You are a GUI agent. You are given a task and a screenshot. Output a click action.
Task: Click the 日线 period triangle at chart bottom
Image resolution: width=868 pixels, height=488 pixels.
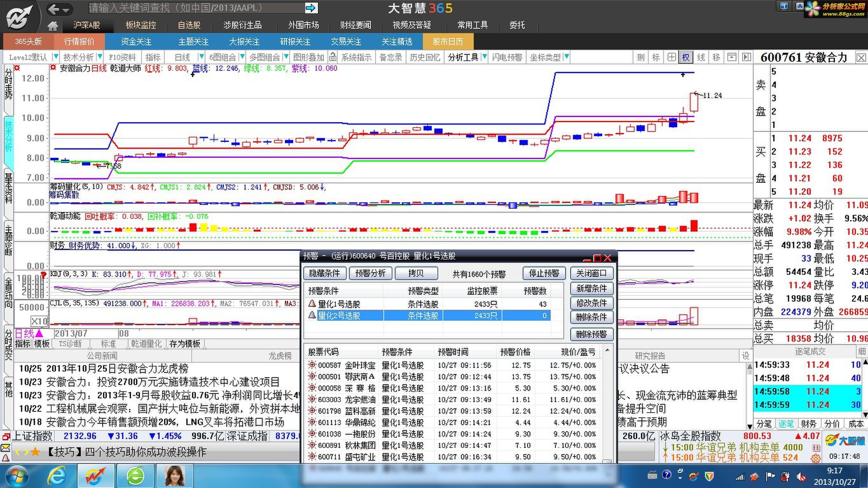[39, 333]
